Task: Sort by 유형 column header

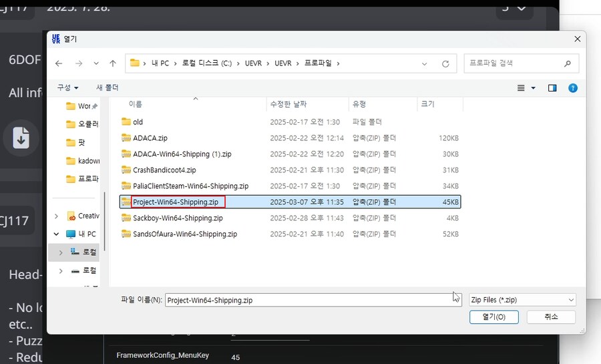Action: [x=359, y=104]
